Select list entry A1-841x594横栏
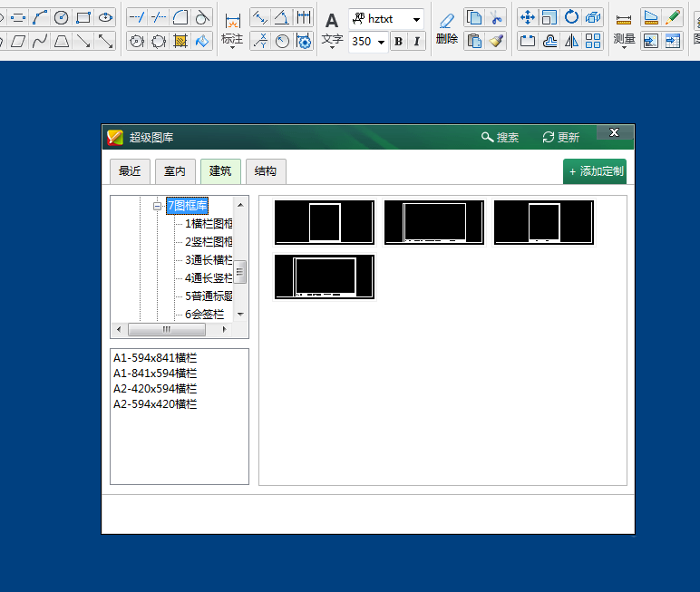The width and height of the screenshot is (700, 592). pos(155,374)
